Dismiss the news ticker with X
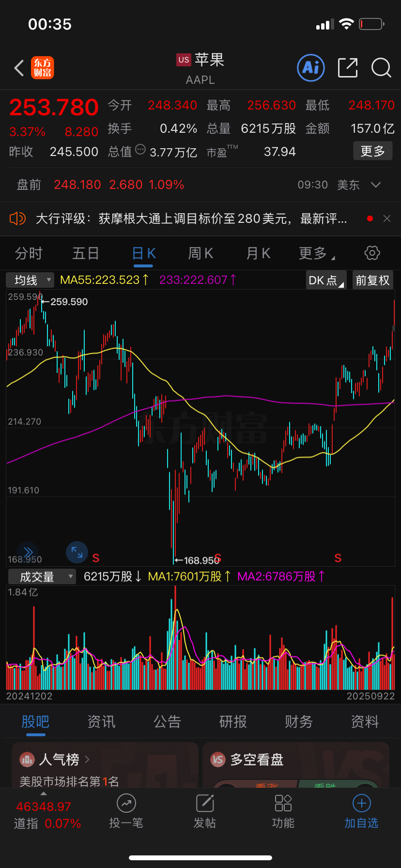The image size is (401, 868). (387, 218)
